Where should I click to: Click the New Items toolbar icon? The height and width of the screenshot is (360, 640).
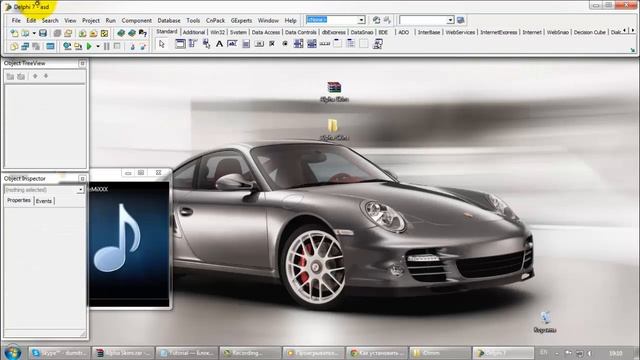(x=14, y=33)
